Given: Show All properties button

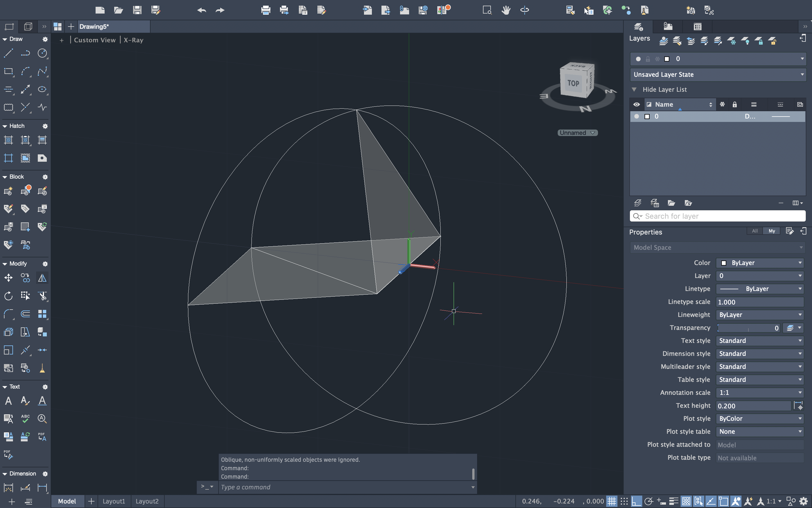Looking at the screenshot, I should [x=754, y=231].
